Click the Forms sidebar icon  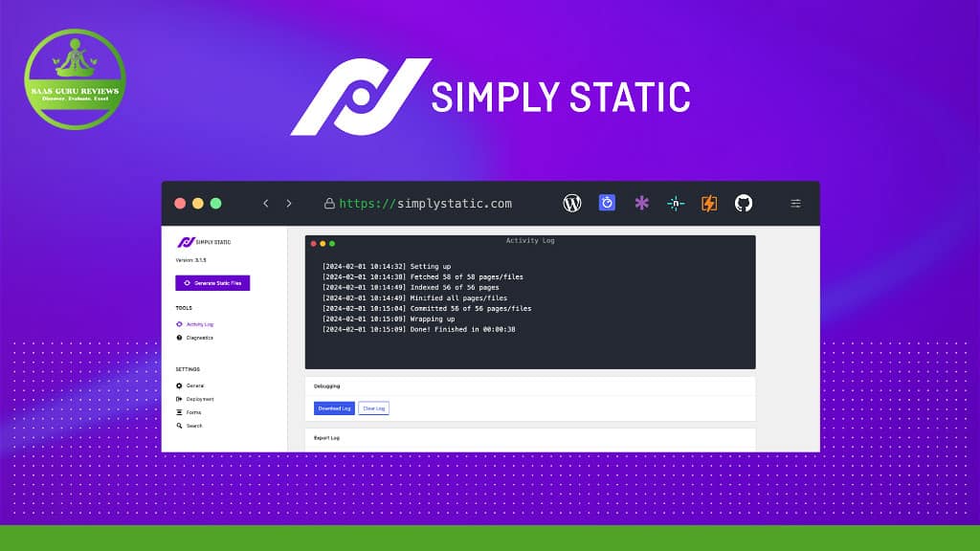(x=179, y=412)
